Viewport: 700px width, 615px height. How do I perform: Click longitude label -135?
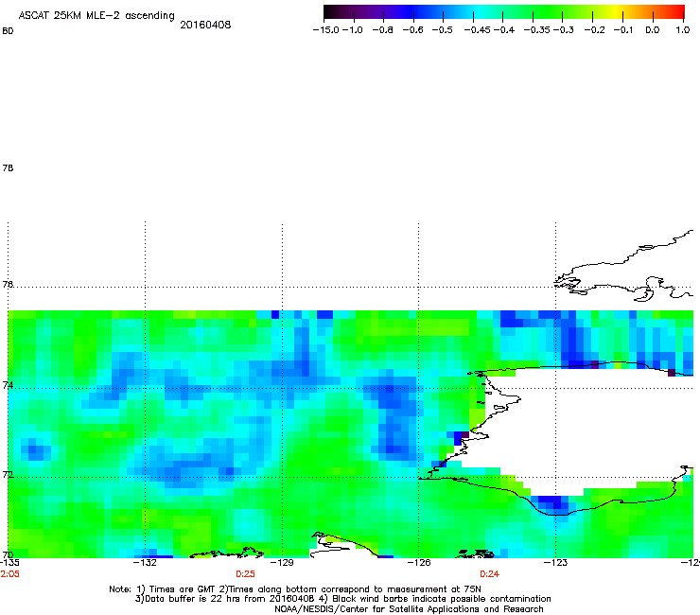pyautogui.click(x=9, y=563)
